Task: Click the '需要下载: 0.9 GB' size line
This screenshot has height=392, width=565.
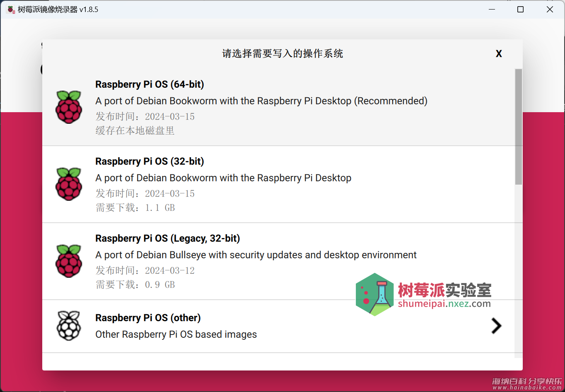Action: pos(135,285)
